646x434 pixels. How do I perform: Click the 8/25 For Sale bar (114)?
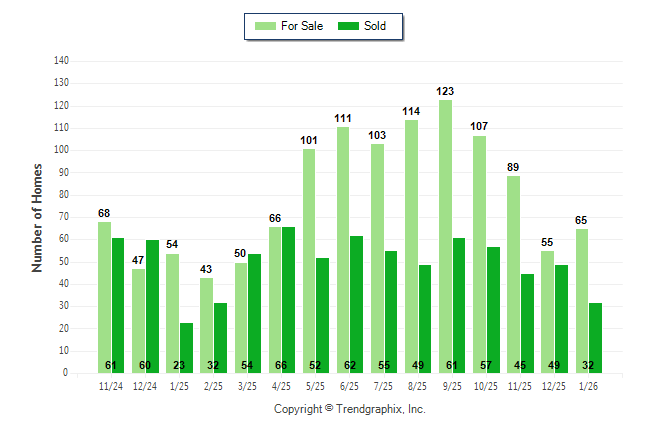click(411, 246)
